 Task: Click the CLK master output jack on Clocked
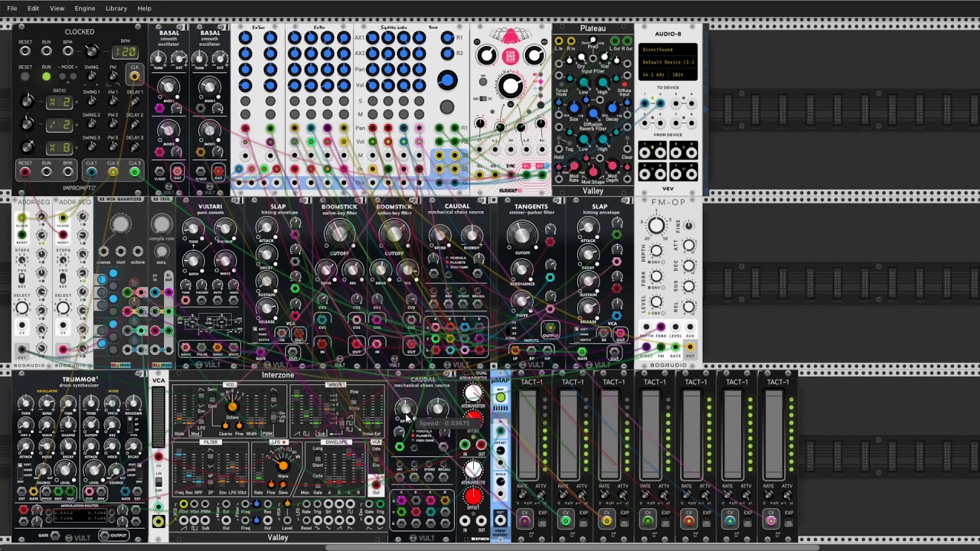(x=135, y=76)
